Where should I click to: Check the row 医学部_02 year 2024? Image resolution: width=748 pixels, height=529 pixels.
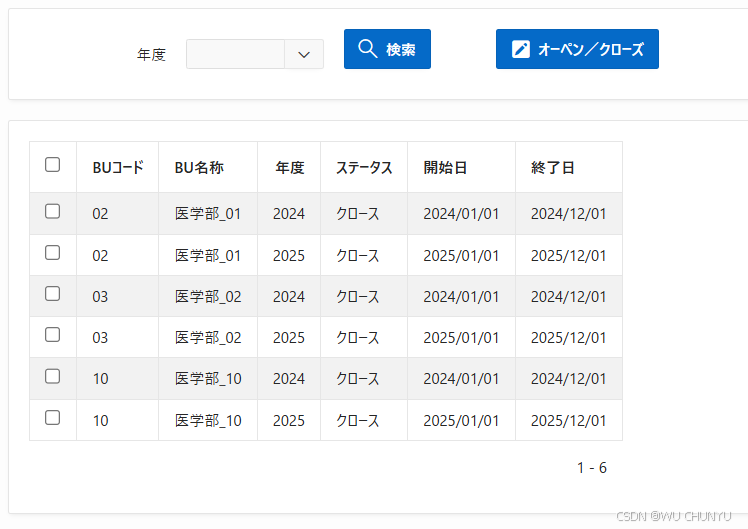coord(52,294)
